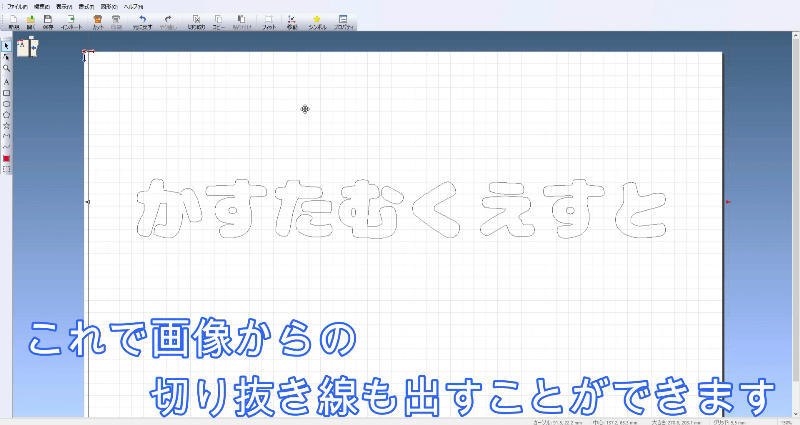Image resolution: width=800 pixels, height=425 pixels.
Task: Click the Paste (貼り付け) toolbar icon
Action: (x=242, y=22)
